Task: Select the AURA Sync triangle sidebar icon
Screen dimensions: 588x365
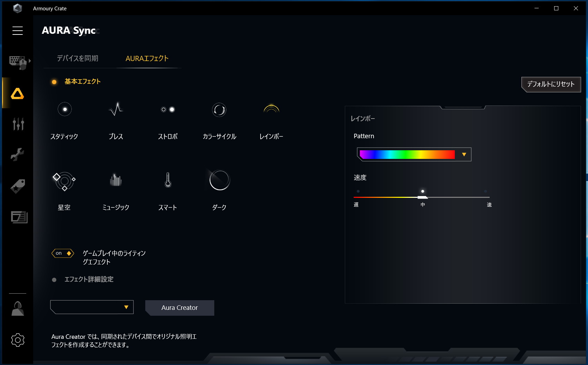Action: pyautogui.click(x=17, y=93)
